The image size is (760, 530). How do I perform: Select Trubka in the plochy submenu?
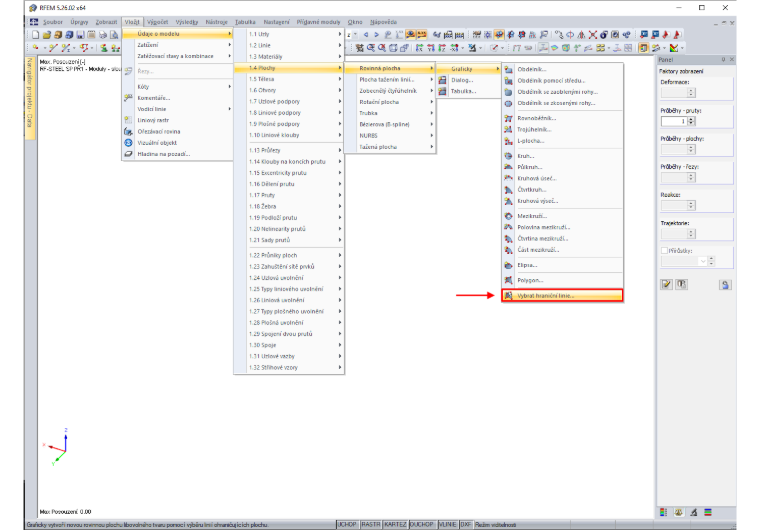pos(390,113)
